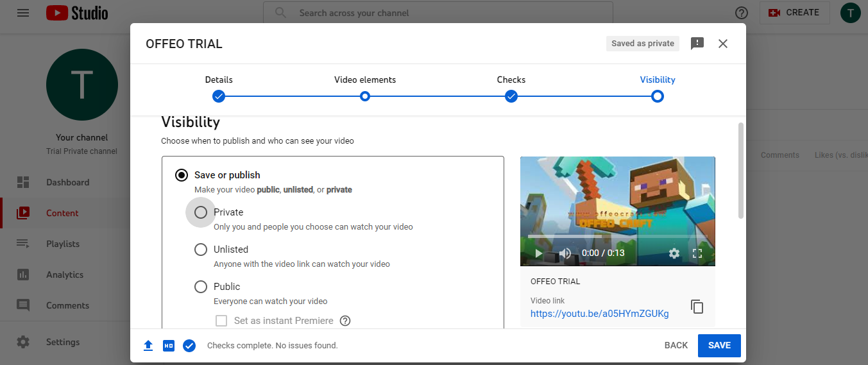Play the video preview
The width and height of the screenshot is (868, 365).
click(539, 253)
